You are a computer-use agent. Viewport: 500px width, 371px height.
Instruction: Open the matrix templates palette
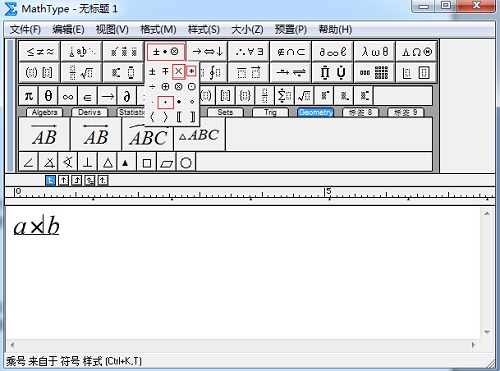375,72
